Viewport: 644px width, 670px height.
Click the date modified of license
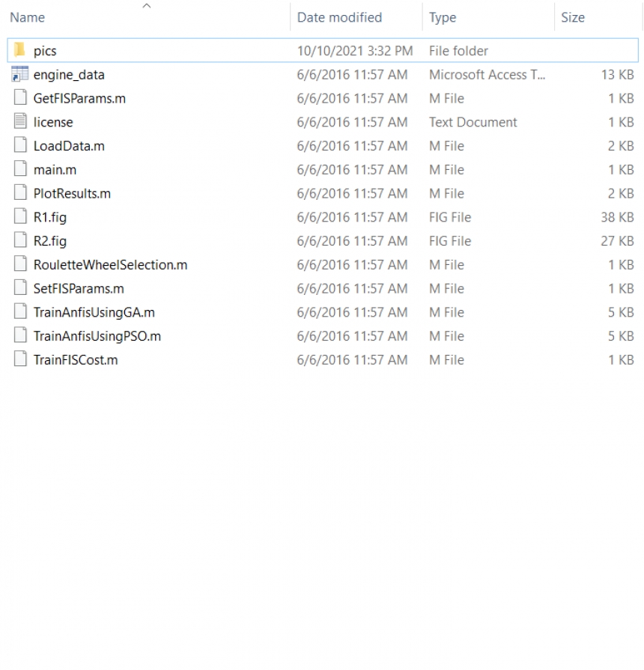tap(352, 122)
